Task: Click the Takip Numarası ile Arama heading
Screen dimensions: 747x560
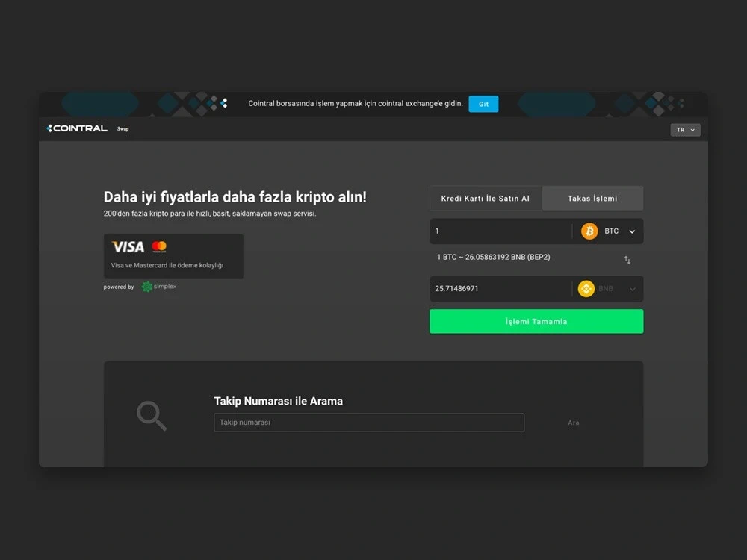Action: point(278,402)
